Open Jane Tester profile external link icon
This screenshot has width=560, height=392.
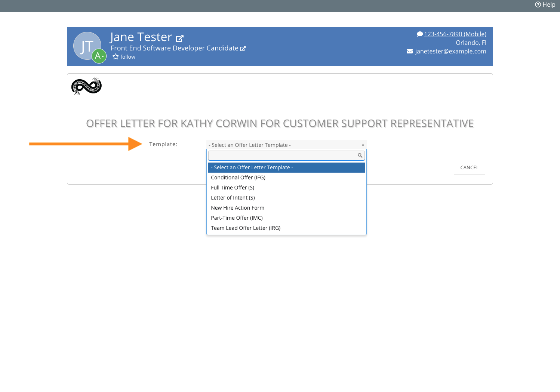180,38
